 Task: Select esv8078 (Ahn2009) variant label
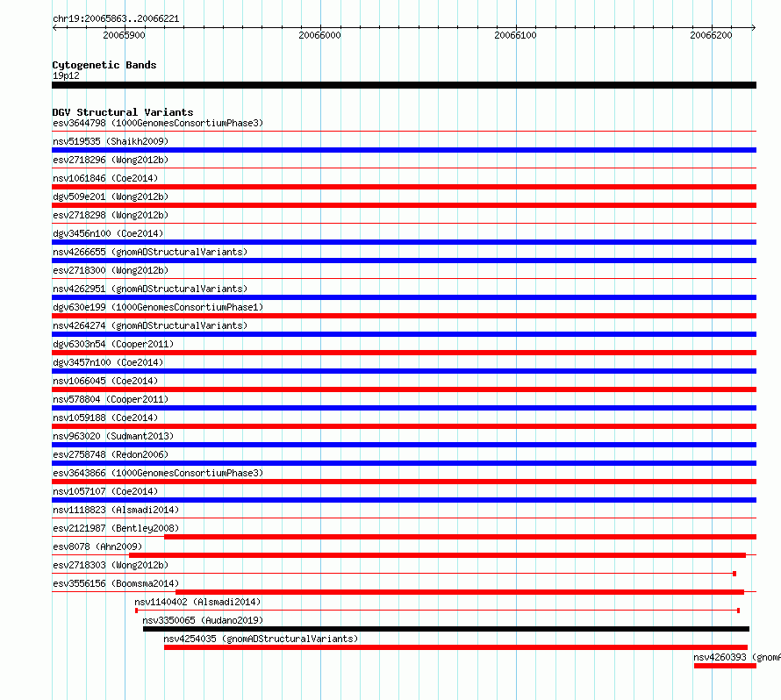(97, 546)
